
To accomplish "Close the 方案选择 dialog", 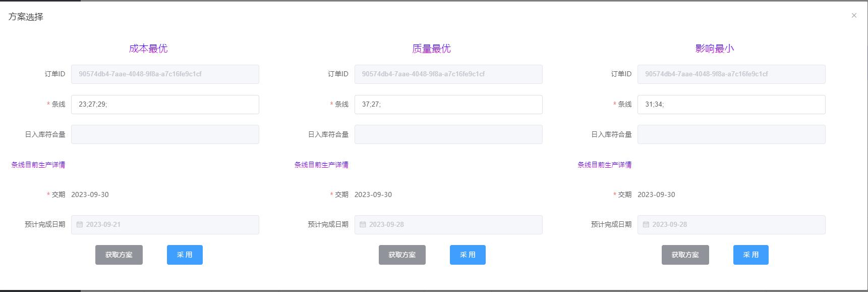I will [854, 16].
